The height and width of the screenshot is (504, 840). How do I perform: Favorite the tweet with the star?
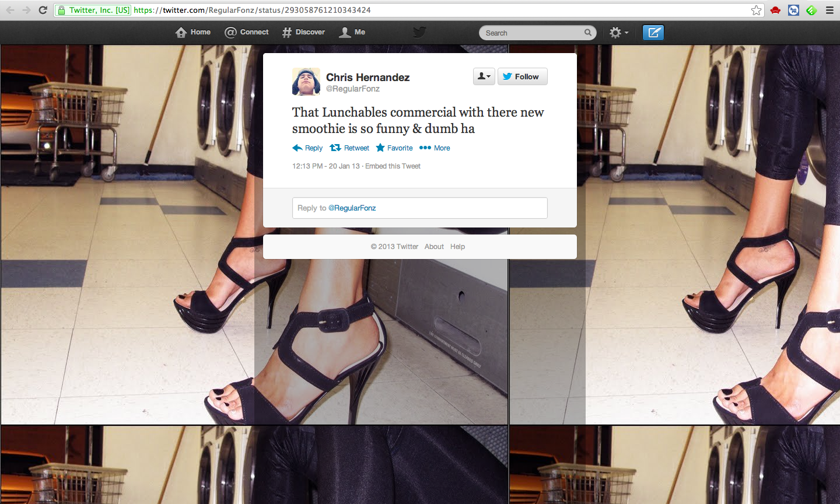tap(394, 148)
